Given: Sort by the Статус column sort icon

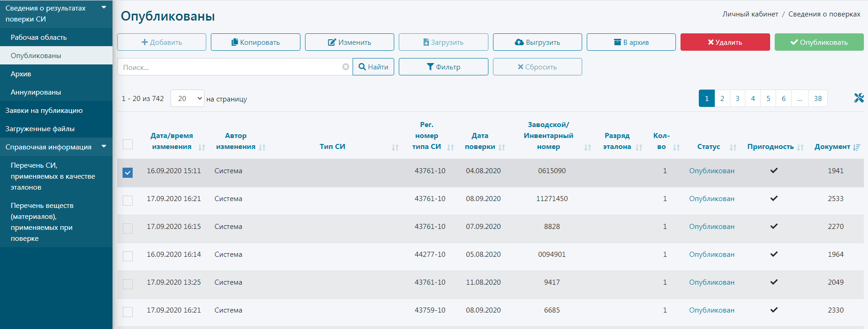Looking at the screenshot, I should pyautogui.click(x=733, y=147).
